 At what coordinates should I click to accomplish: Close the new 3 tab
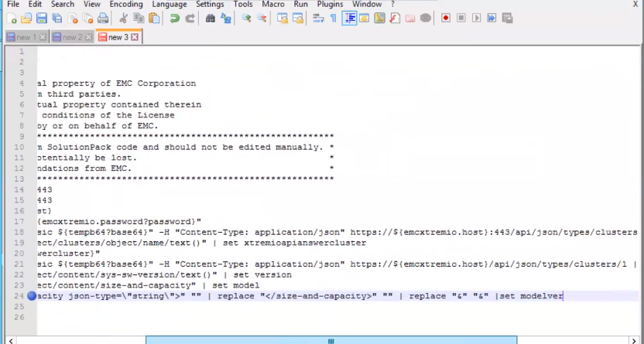click(135, 37)
